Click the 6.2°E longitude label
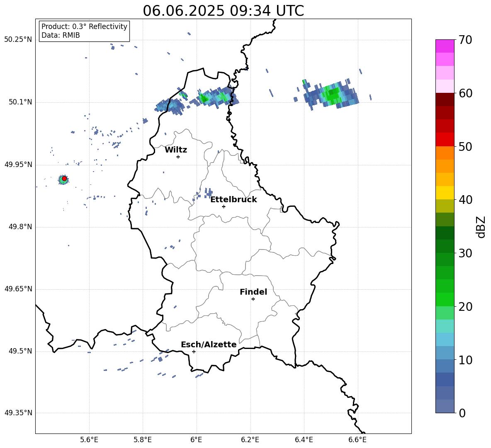Viewport: 491px width, 448px height. (250, 440)
